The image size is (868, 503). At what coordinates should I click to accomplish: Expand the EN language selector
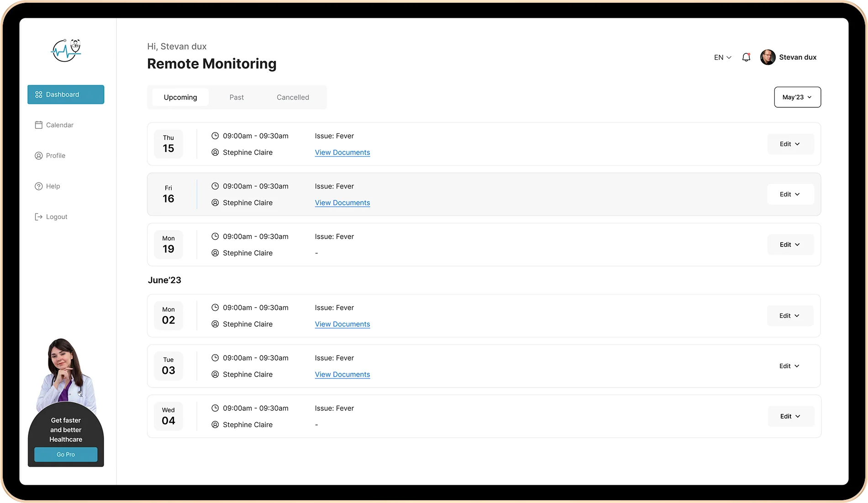coord(722,57)
